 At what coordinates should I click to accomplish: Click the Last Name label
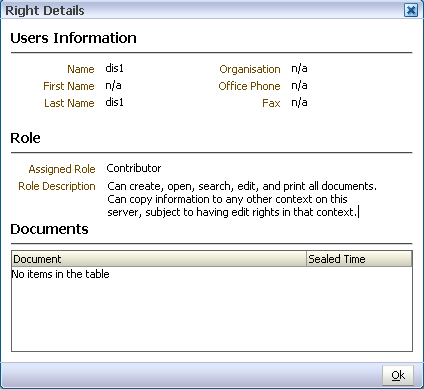pyautogui.click(x=69, y=103)
